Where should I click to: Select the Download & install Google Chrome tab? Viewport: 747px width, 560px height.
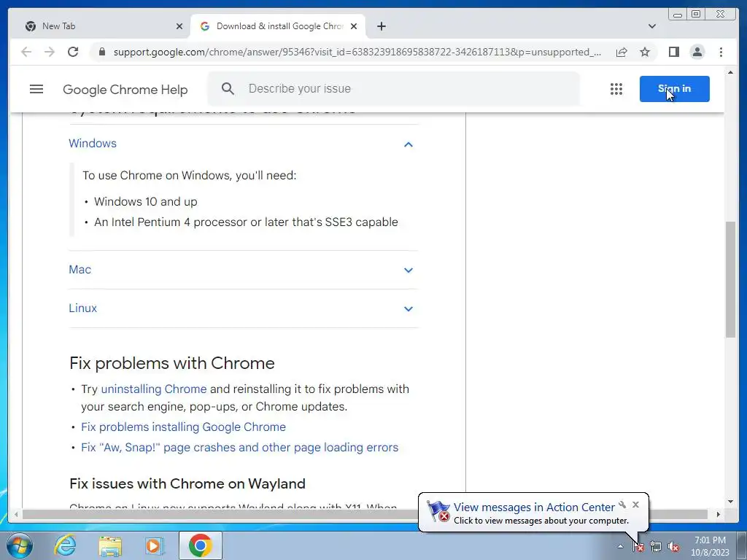(x=278, y=26)
